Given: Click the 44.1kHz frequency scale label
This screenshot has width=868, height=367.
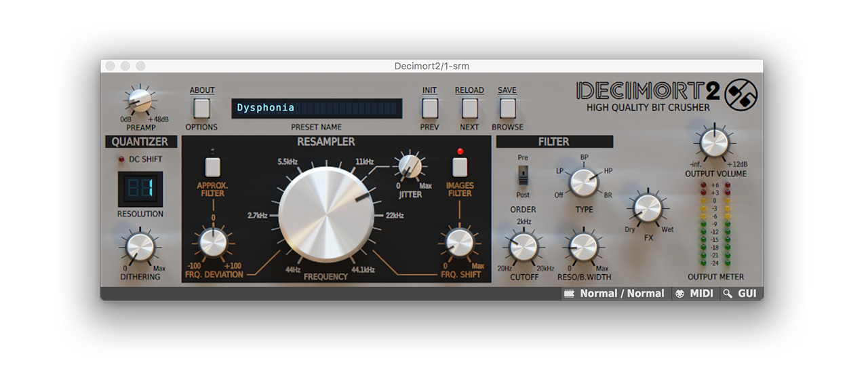Looking at the screenshot, I should click(x=363, y=269).
